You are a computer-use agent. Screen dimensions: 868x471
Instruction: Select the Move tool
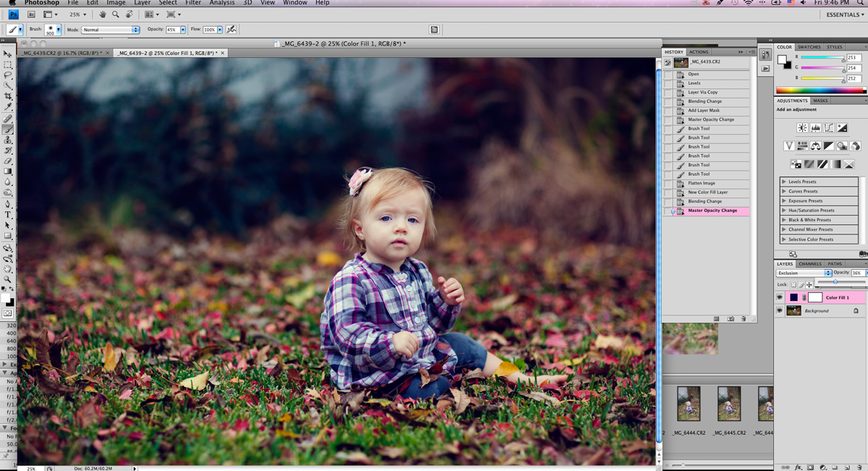[8, 54]
